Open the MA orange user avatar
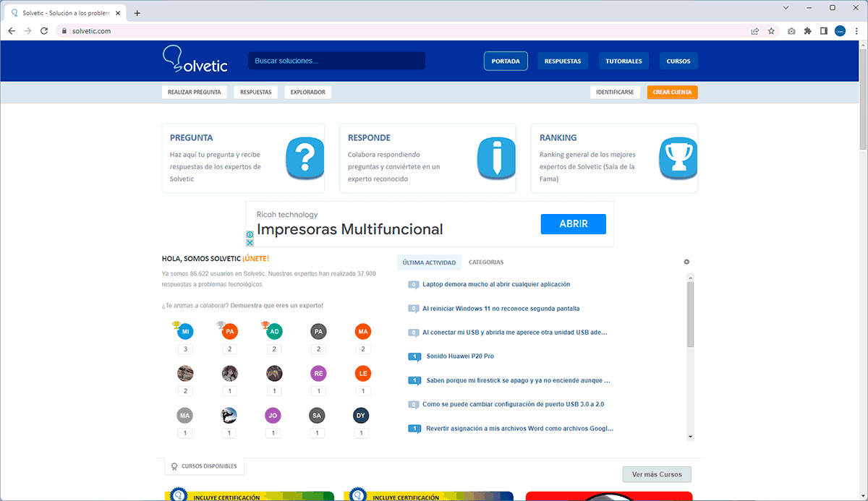This screenshot has height=501, width=868. coord(363,332)
